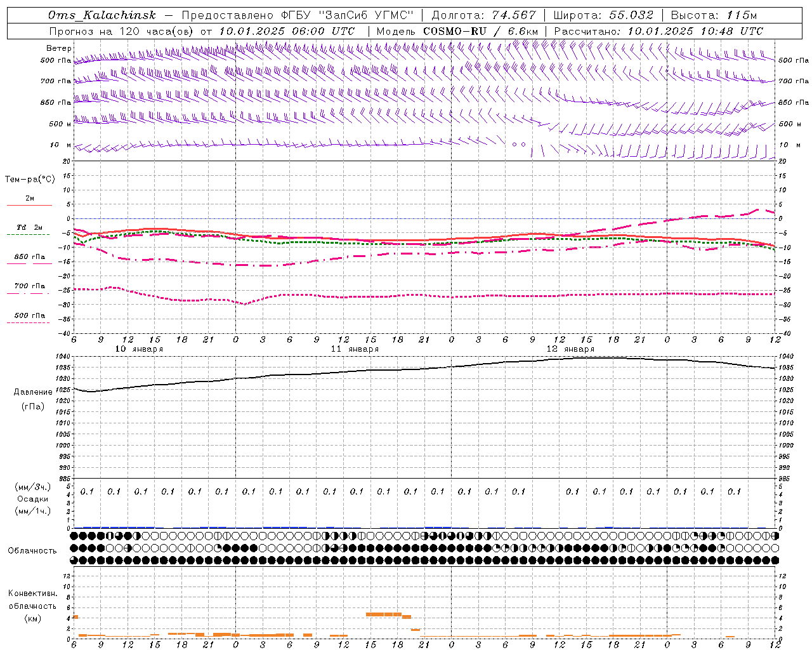Click 'Рассчитано: 10.01.2025 10:48 UTC' timestamp
This screenshot has width=812, height=650.
pyautogui.click(x=658, y=31)
